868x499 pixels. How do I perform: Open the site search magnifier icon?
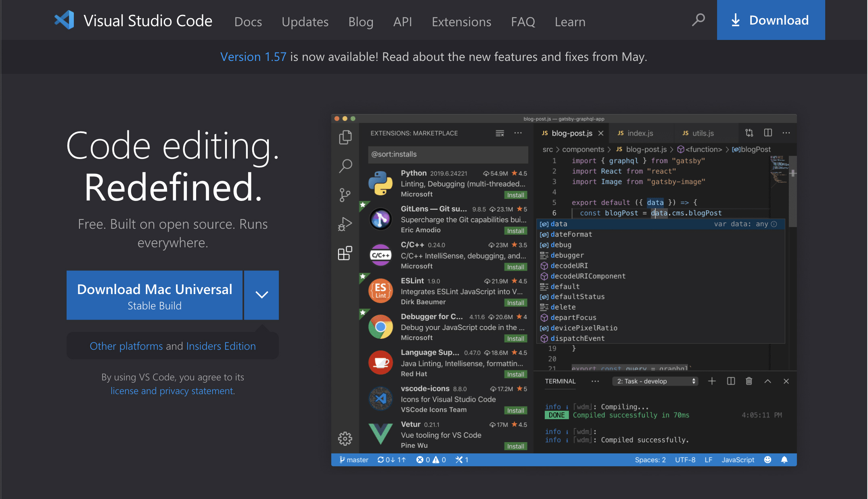click(698, 20)
